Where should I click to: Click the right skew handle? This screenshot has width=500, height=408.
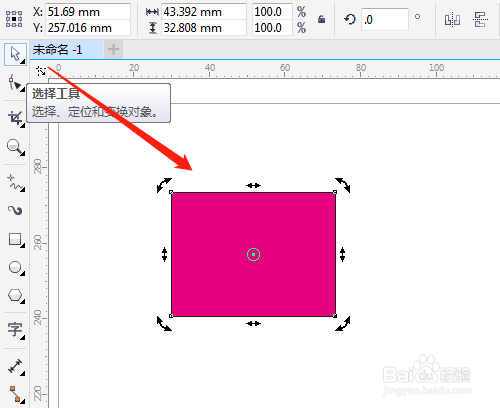(x=342, y=254)
